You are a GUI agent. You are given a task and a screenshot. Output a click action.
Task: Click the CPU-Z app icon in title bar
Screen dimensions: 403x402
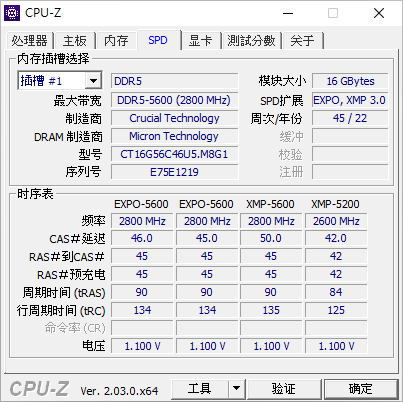[12, 13]
